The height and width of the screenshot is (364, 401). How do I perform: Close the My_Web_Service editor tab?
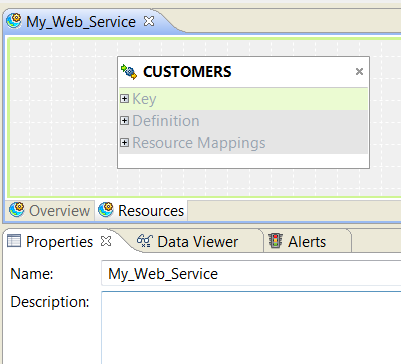(x=149, y=21)
